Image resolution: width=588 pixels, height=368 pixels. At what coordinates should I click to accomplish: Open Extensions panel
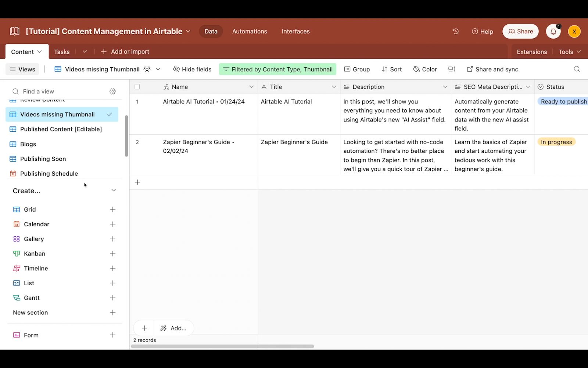coord(532,52)
